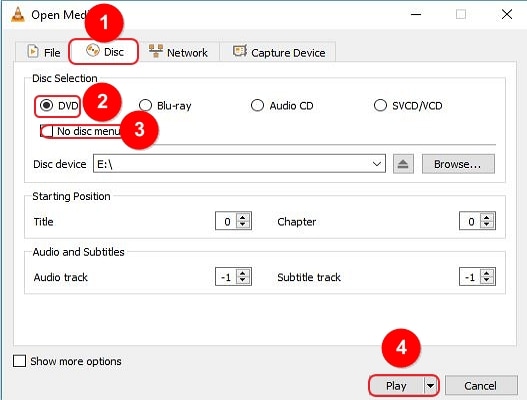This screenshot has width=527, height=400.
Task: Click the 'Disc Selection' group label
Action: [x=65, y=78]
